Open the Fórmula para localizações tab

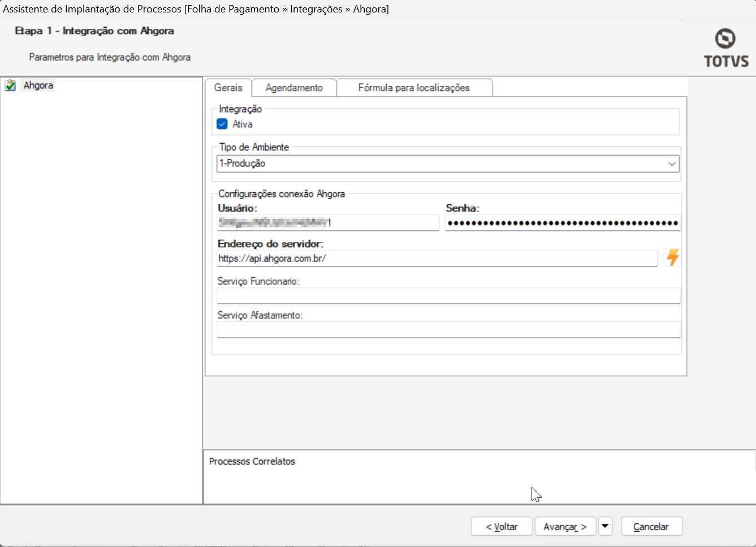click(x=414, y=88)
